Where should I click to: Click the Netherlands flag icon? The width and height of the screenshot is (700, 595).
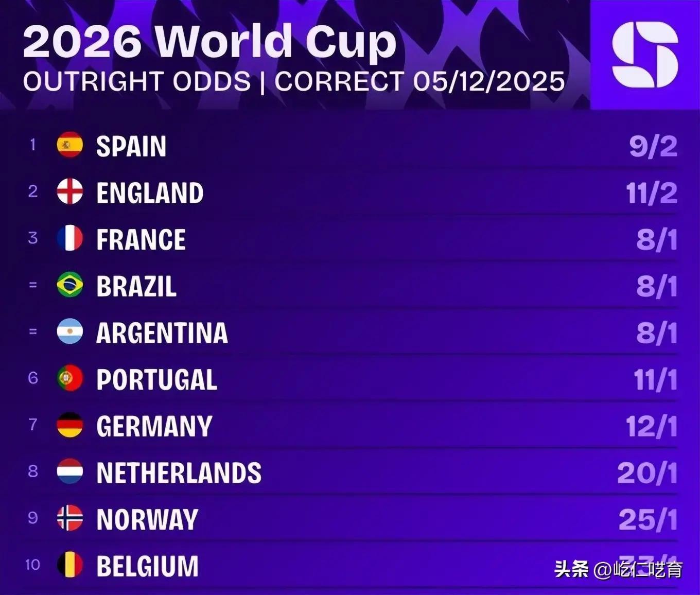click(x=70, y=471)
